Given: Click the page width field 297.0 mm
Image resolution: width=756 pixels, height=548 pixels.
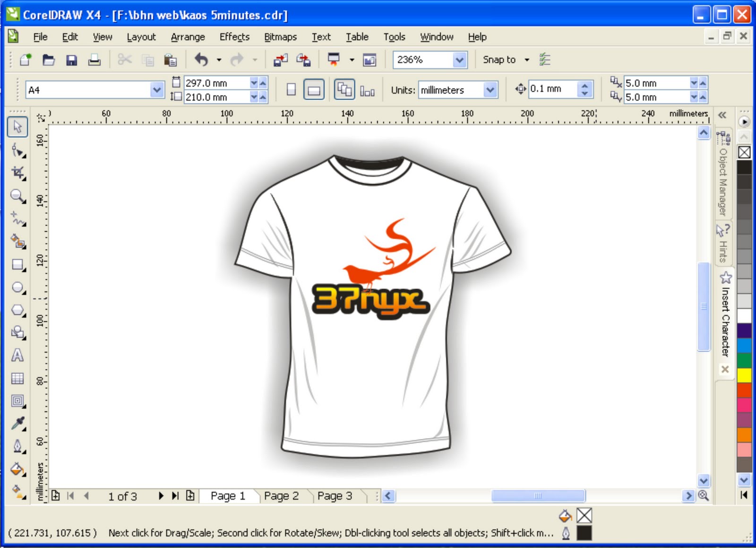Looking at the screenshot, I should (217, 83).
